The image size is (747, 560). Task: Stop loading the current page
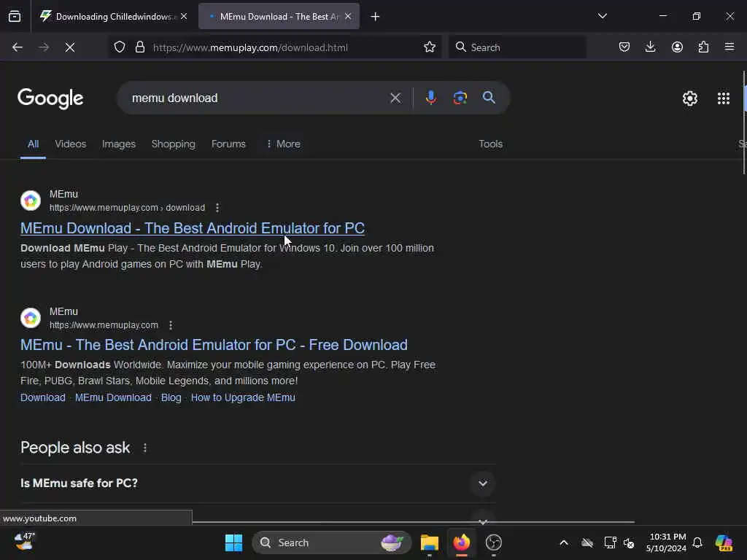70,47
